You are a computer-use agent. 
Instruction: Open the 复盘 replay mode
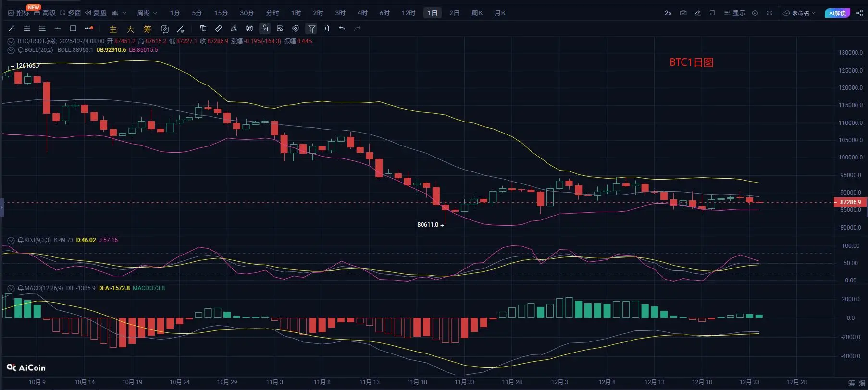click(x=96, y=13)
